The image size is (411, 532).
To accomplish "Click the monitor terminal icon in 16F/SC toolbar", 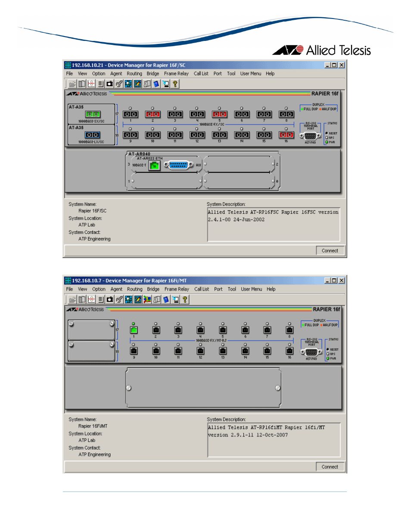I will [x=166, y=84].
